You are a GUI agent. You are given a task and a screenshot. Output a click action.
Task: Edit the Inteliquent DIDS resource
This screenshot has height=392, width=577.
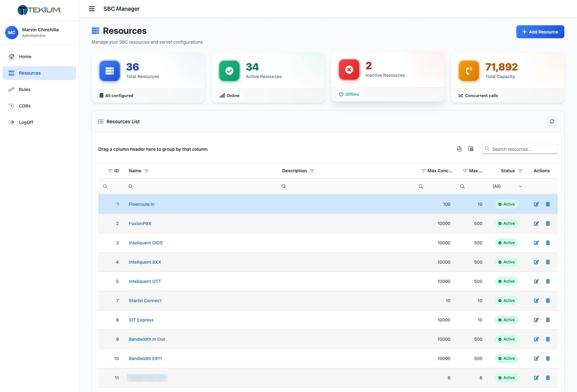[536, 243]
